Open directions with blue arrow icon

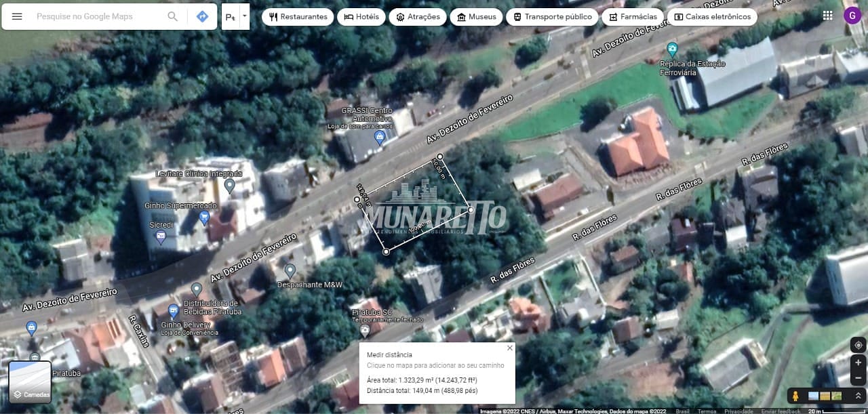pyautogui.click(x=202, y=16)
